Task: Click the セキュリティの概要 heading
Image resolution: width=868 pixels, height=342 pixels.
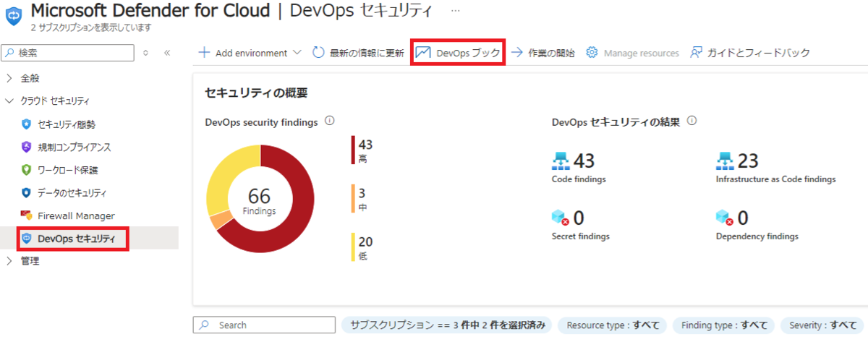Action: click(257, 93)
